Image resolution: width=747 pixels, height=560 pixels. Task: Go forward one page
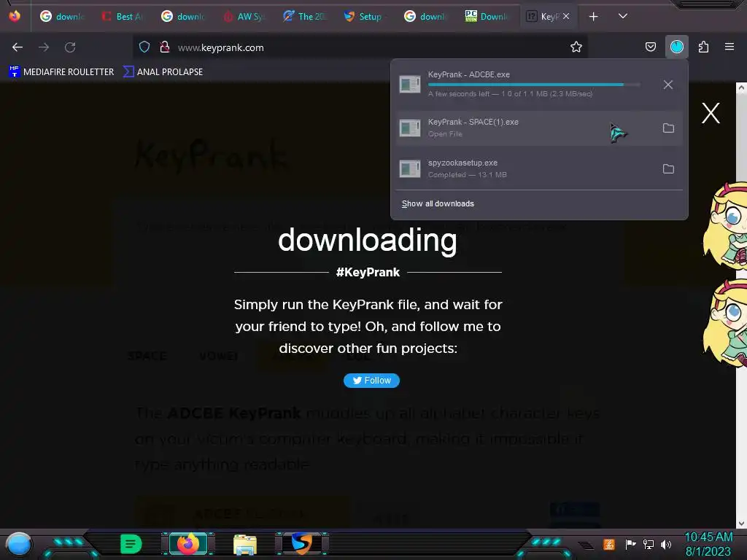click(x=44, y=47)
